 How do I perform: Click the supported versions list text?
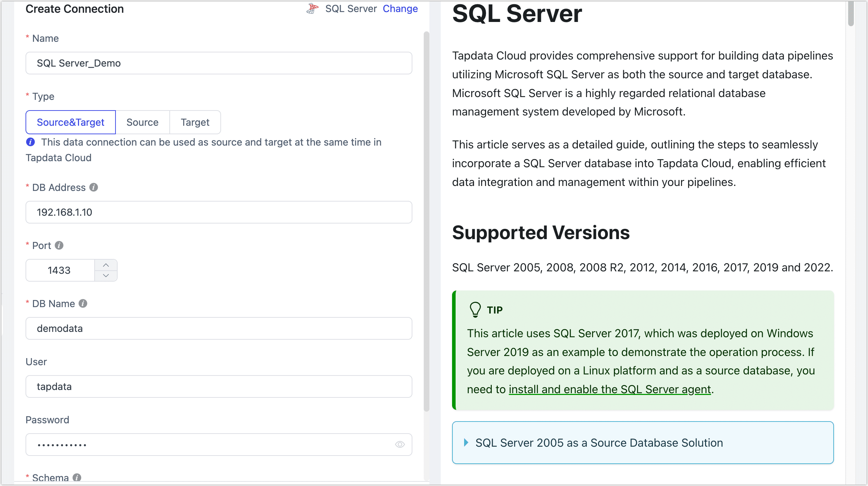(643, 267)
